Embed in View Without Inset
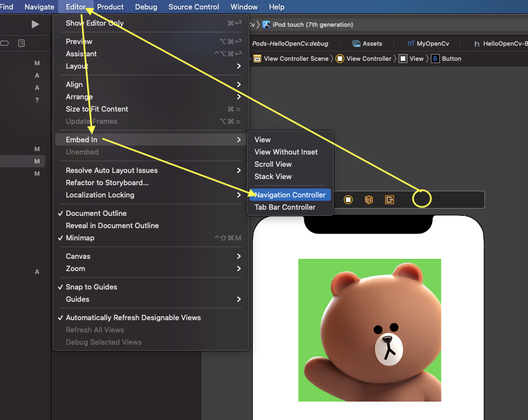Image resolution: width=528 pixels, height=420 pixels. 290,152
